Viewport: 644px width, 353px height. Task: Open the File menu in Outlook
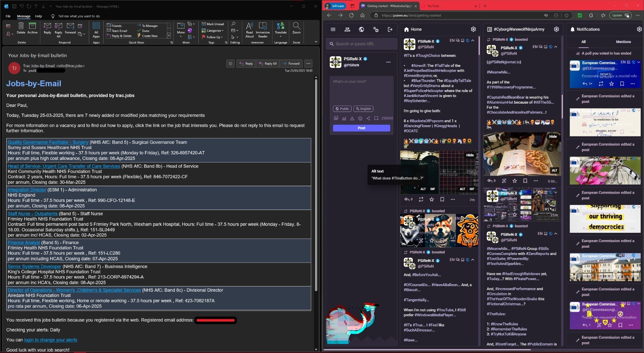click(8, 16)
